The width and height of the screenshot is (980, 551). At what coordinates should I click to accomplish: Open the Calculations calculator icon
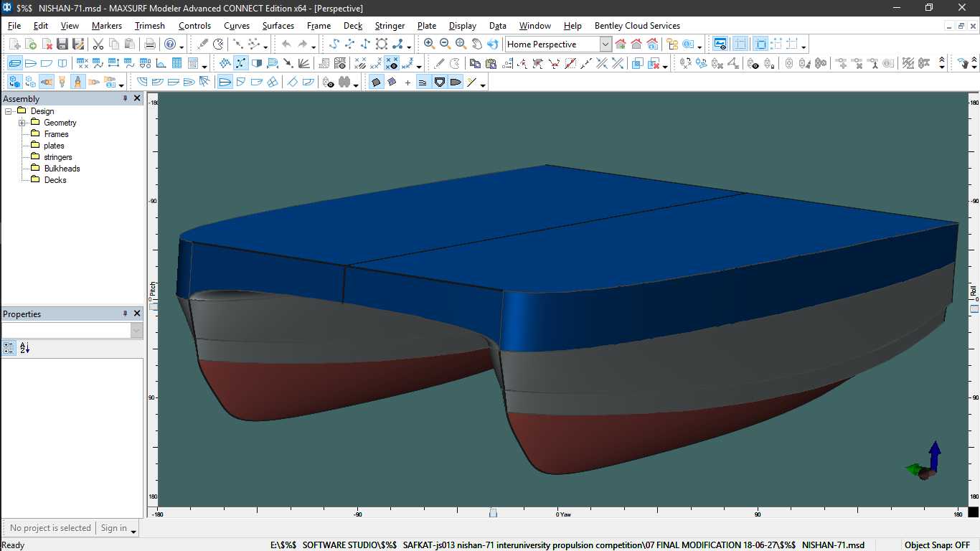[192, 63]
